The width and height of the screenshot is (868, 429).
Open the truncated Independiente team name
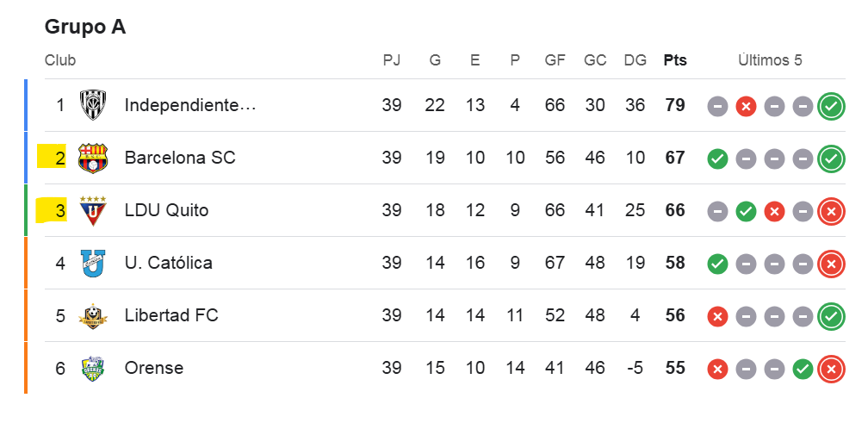click(190, 106)
